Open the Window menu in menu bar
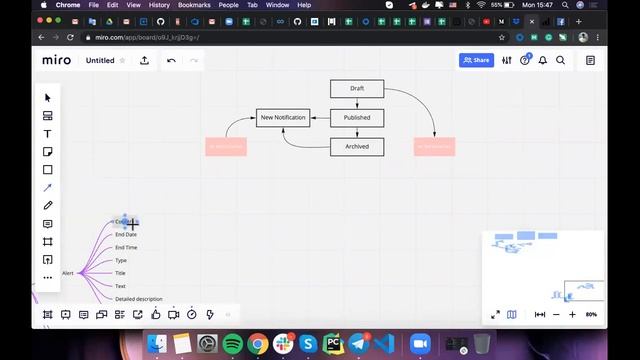The image size is (640, 360). click(278, 5)
